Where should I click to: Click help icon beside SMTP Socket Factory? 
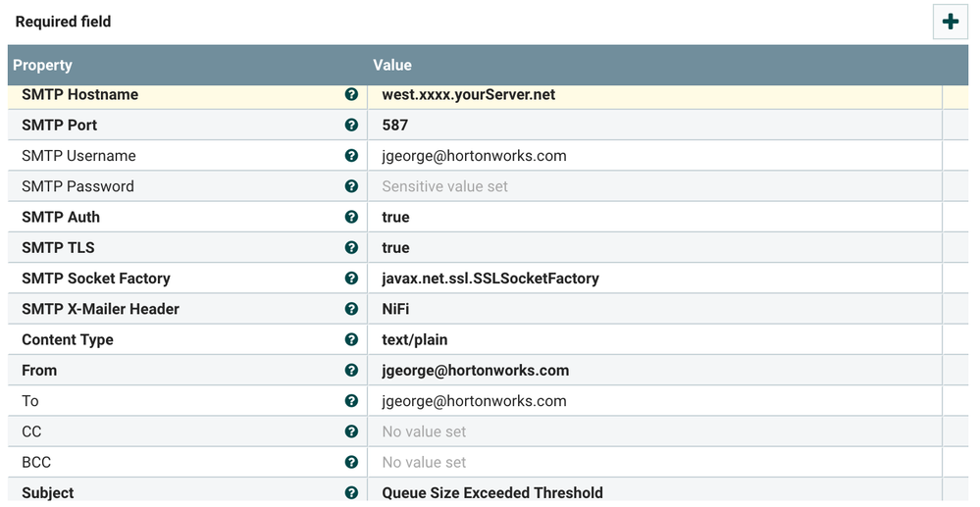click(351, 279)
